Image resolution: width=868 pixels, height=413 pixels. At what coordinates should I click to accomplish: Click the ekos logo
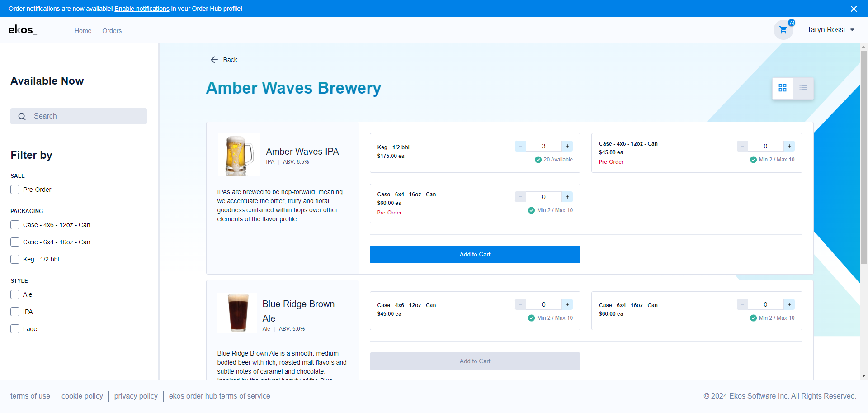(23, 30)
